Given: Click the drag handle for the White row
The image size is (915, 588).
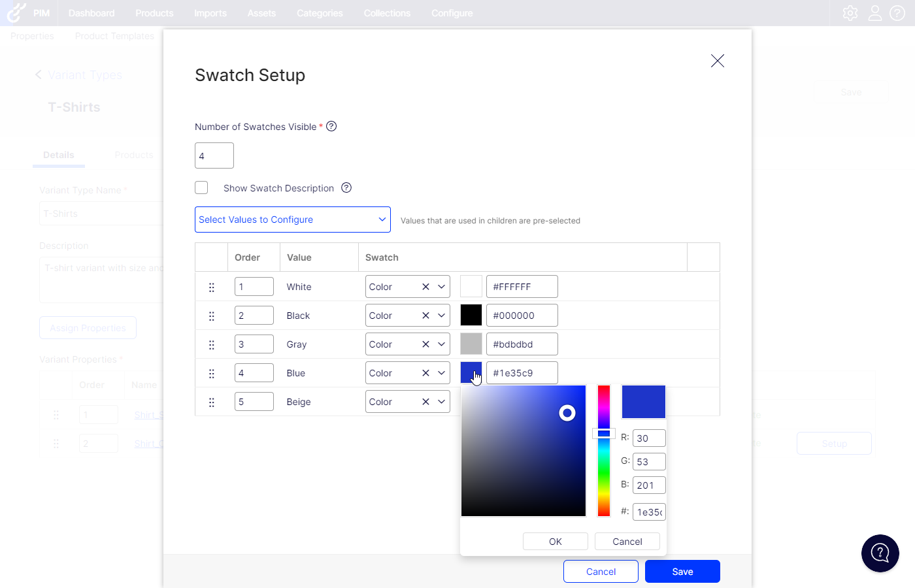Looking at the screenshot, I should point(211,287).
